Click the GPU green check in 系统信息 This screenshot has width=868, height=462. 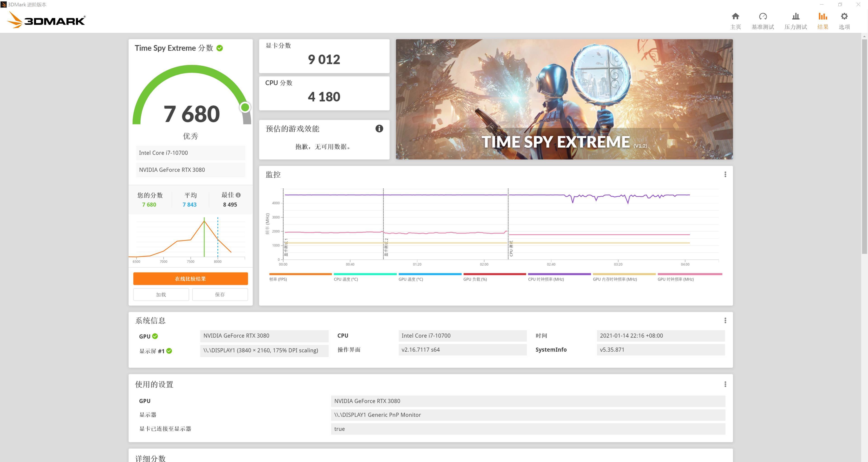(155, 336)
